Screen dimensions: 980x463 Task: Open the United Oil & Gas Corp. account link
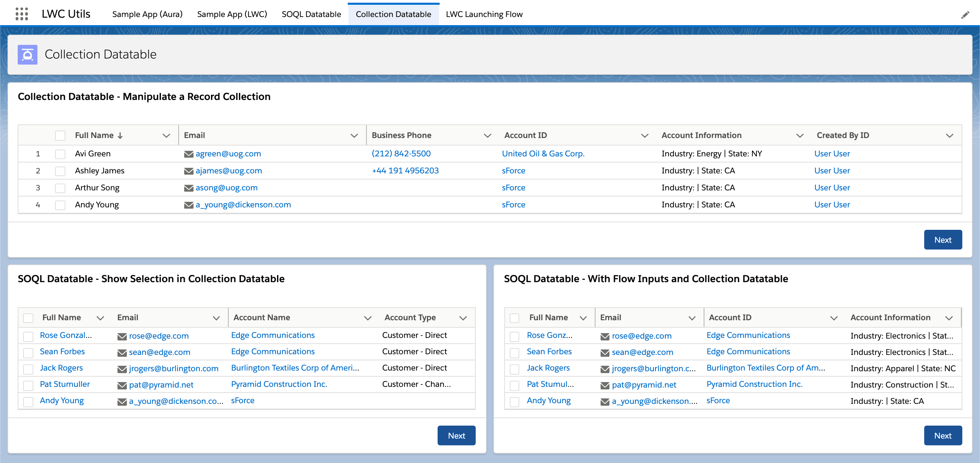click(x=543, y=153)
